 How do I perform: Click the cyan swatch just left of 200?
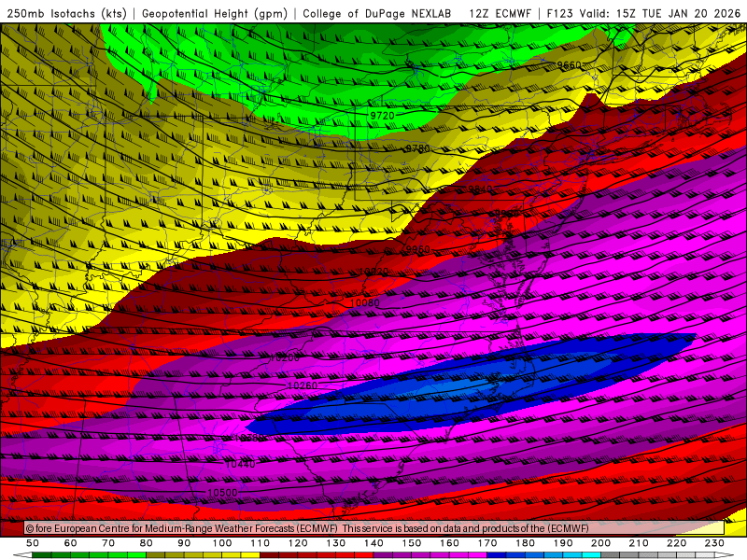[x=591, y=555]
